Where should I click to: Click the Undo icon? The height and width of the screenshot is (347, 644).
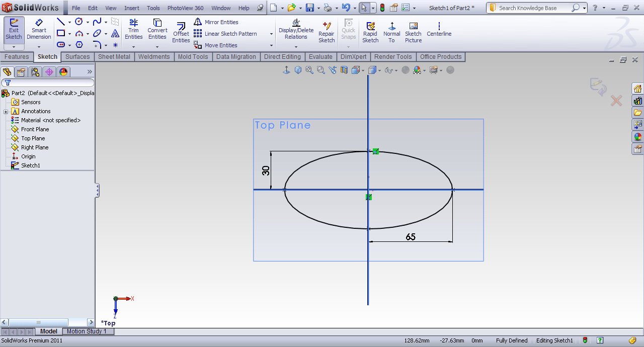tap(346, 8)
